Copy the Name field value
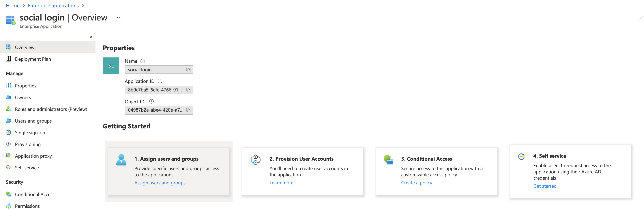 point(188,70)
